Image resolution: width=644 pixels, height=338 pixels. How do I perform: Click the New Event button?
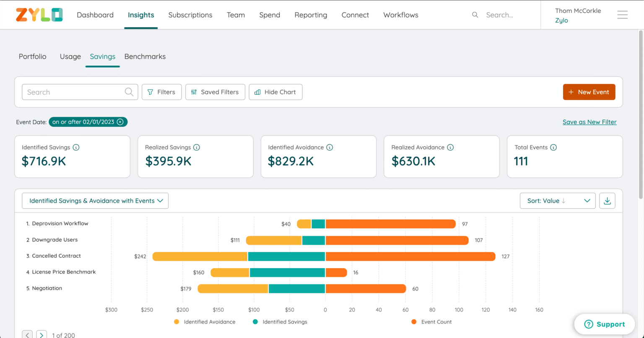click(x=589, y=92)
